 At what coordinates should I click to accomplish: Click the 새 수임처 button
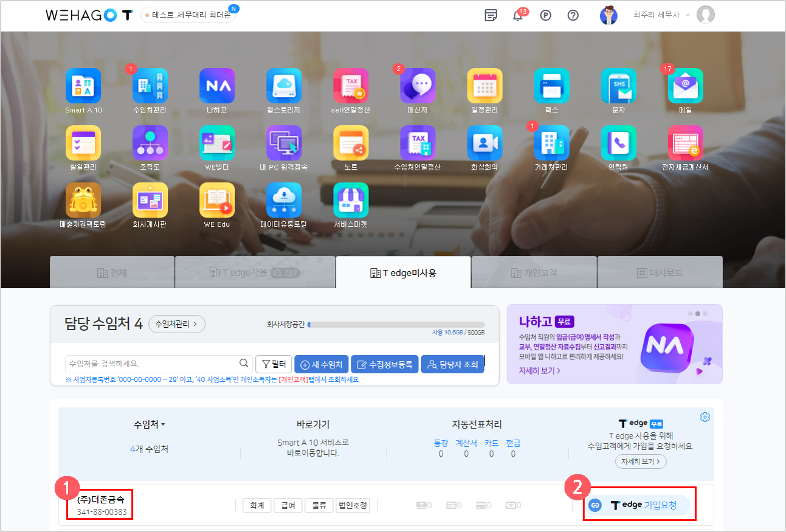pos(322,364)
